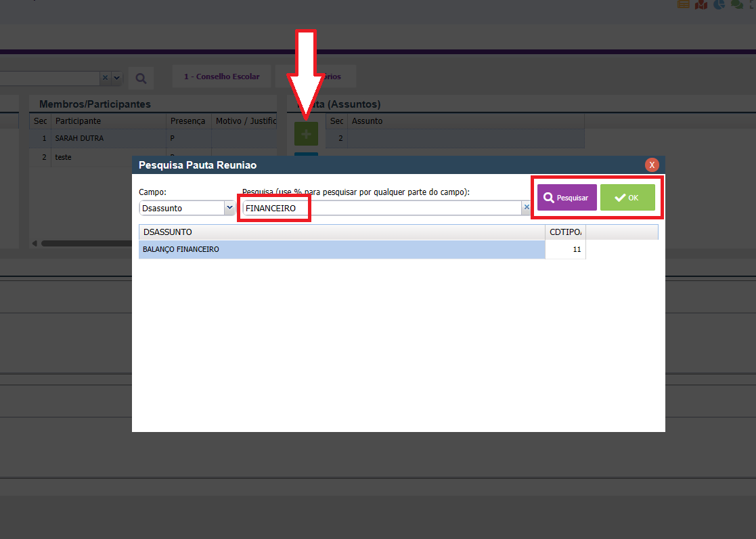
Task: Click the green plus add-subject button
Action: click(x=306, y=134)
